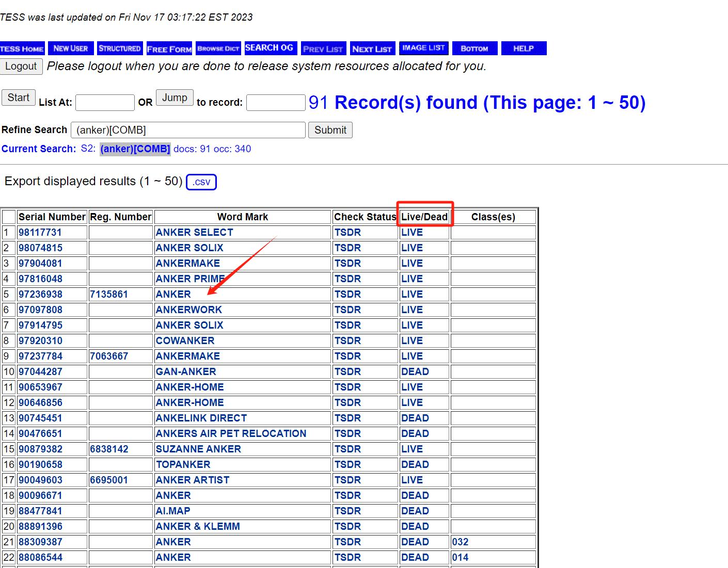Click LIVE status in COWANKER row
728x568 pixels.
pyautogui.click(x=412, y=341)
